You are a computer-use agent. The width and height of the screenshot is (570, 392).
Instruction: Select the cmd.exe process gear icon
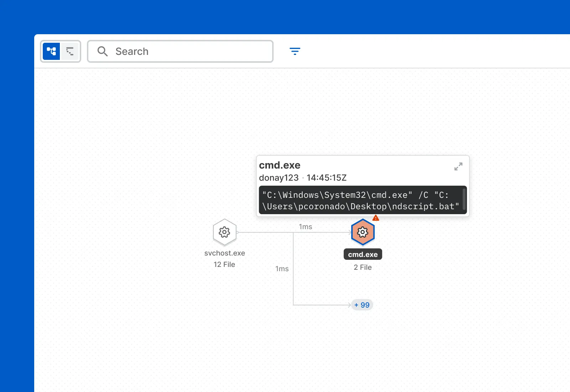pos(362,232)
